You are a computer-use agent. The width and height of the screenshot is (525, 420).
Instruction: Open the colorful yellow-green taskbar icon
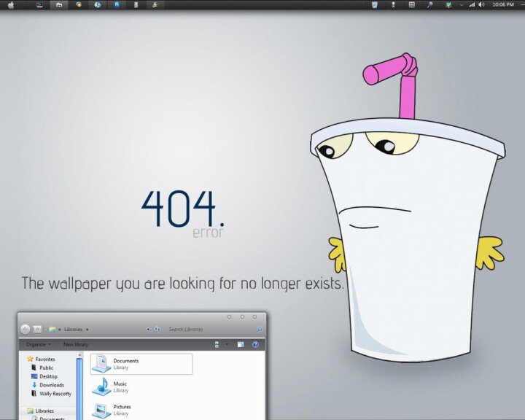(155, 4)
